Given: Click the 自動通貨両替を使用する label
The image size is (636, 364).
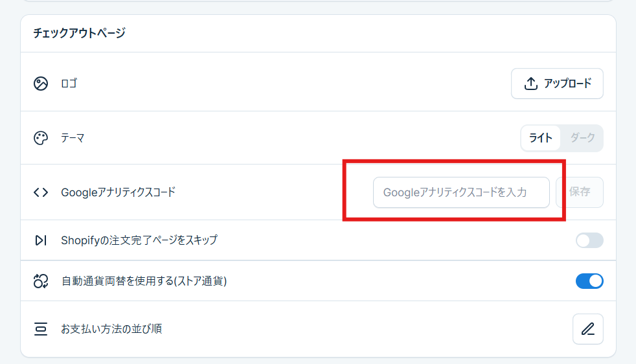Looking at the screenshot, I should [x=144, y=281].
